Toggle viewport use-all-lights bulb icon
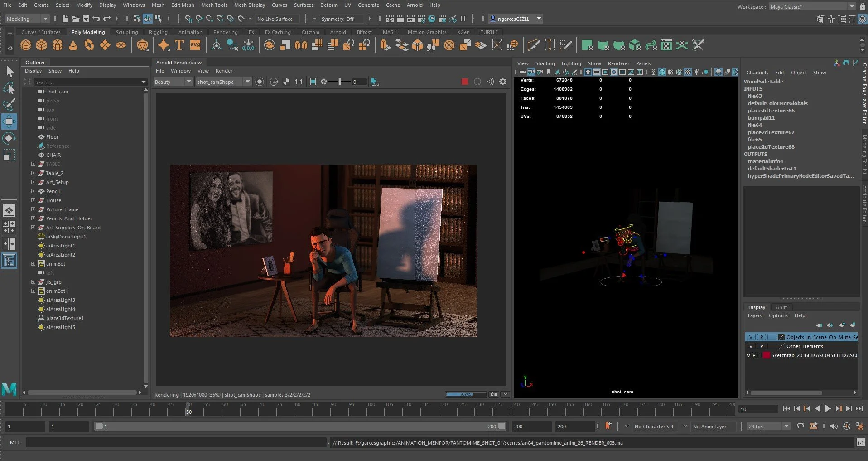The width and height of the screenshot is (868, 461). click(x=696, y=72)
